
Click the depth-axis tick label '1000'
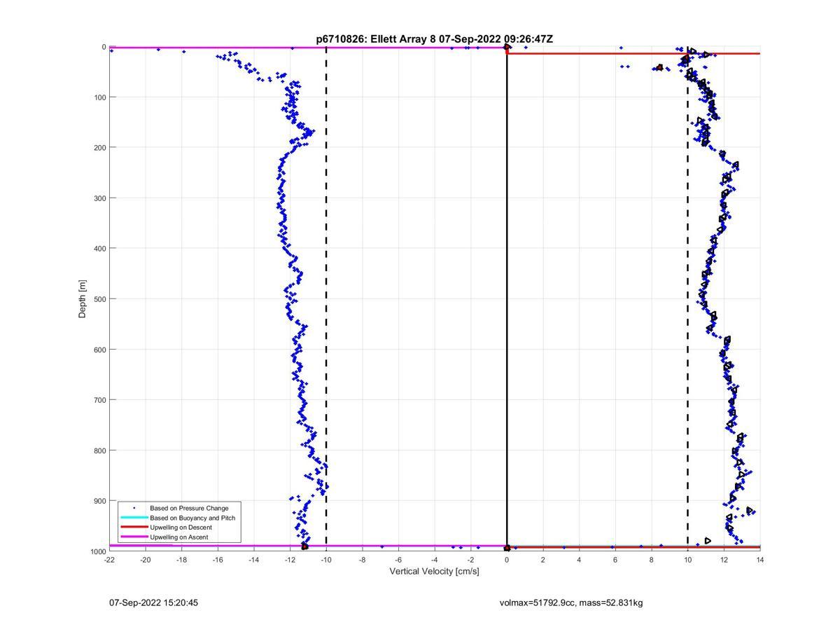pos(97,551)
